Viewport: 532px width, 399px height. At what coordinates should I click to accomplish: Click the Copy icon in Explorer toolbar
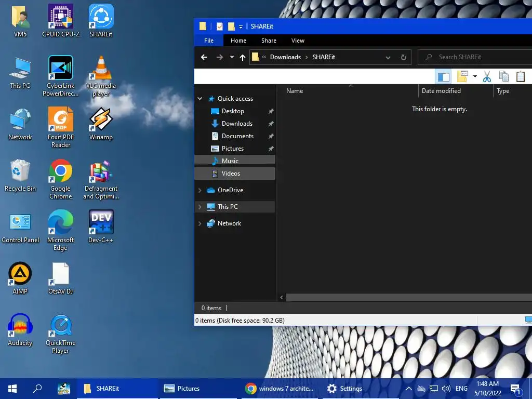point(504,77)
